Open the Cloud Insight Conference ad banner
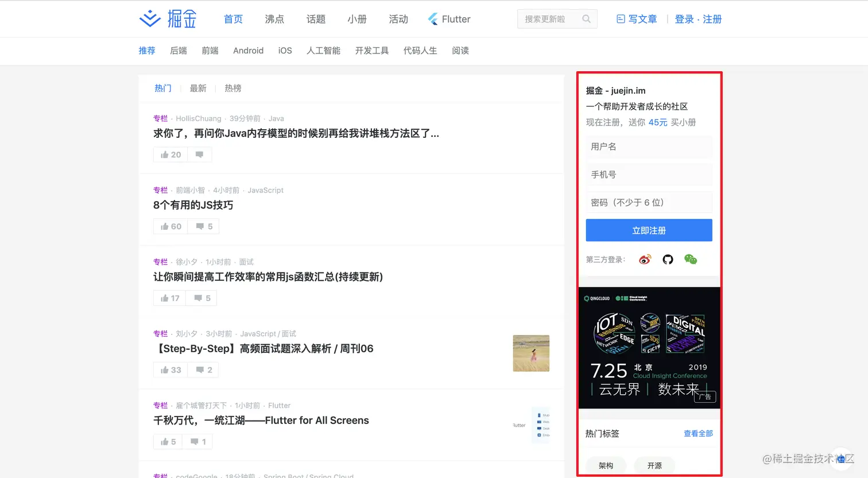This screenshot has width=868, height=478. (x=649, y=348)
